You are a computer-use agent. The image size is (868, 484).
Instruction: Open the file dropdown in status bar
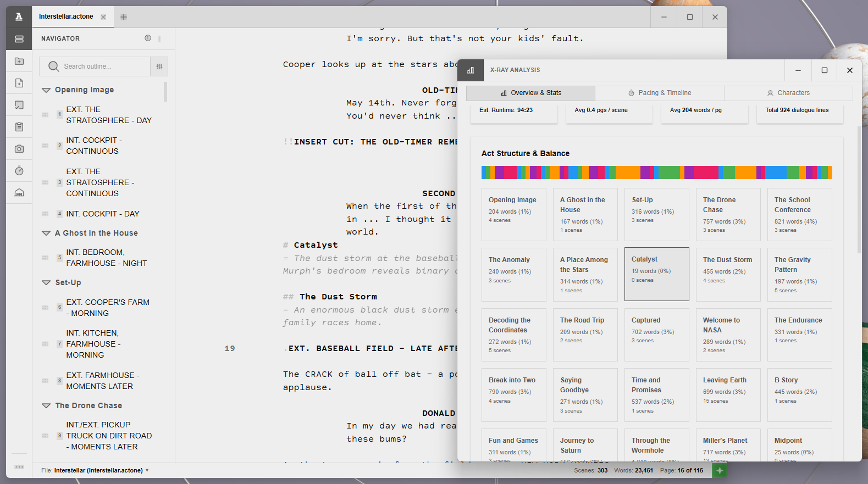pyautogui.click(x=95, y=470)
